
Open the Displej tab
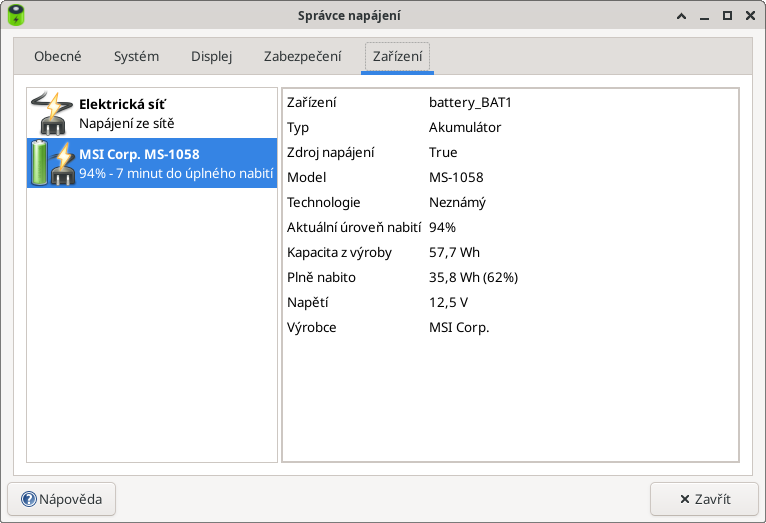coord(212,57)
